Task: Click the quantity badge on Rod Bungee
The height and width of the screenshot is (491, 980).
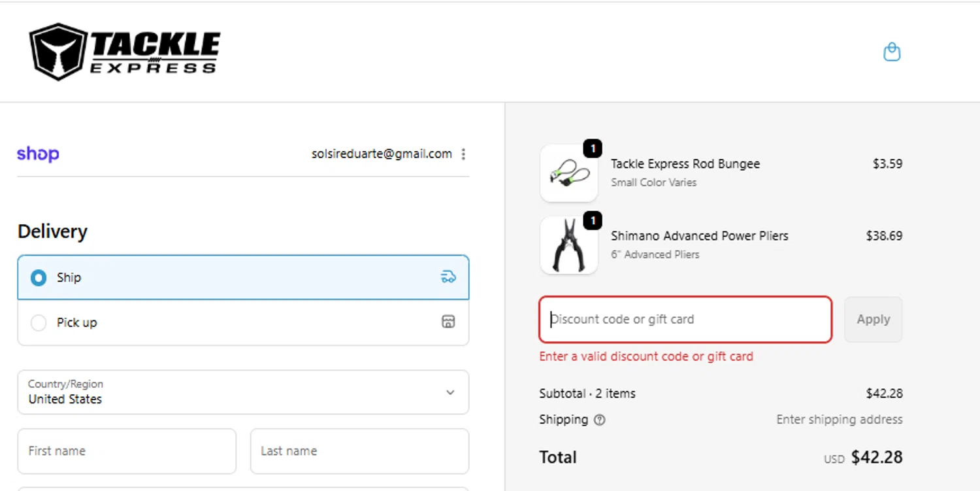Action: click(593, 149)
